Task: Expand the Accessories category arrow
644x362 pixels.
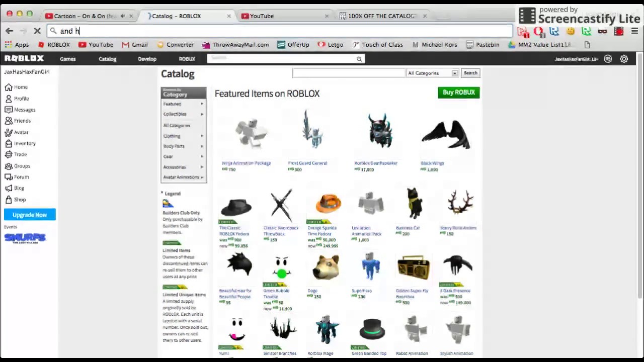Action: coord(202,167)
